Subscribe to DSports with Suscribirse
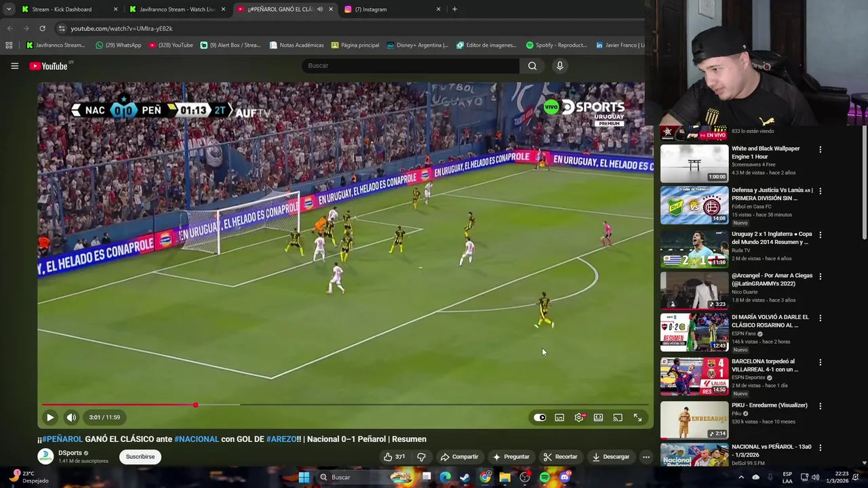This screenshot has width=868, height=488. 140,457
